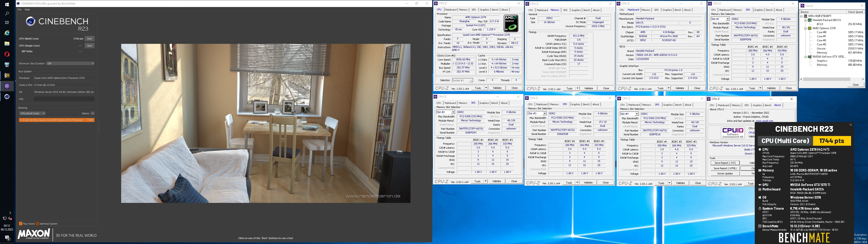Select About tab in CPU-Z Slot #1 window
This screenshot has height=244, width=868.
pyautogui.click(x=779, y=10)
